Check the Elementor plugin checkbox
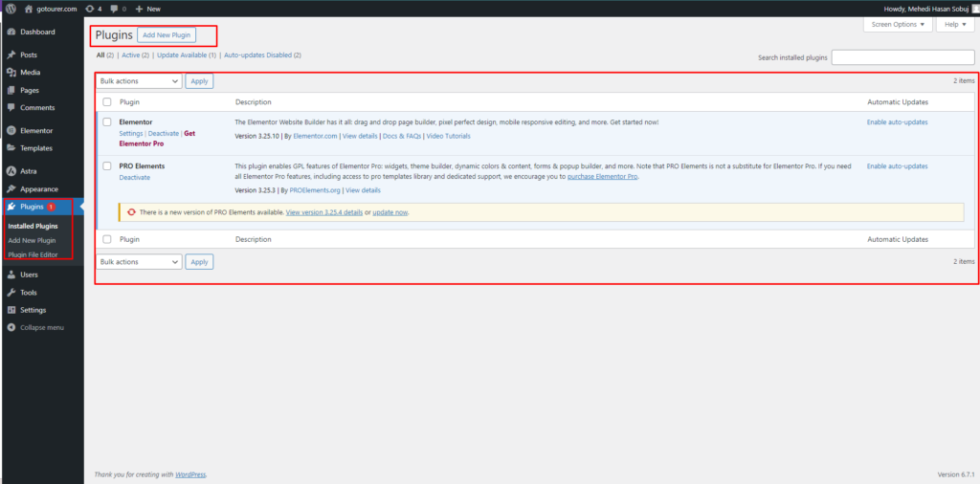 click(x=107, y=121)
